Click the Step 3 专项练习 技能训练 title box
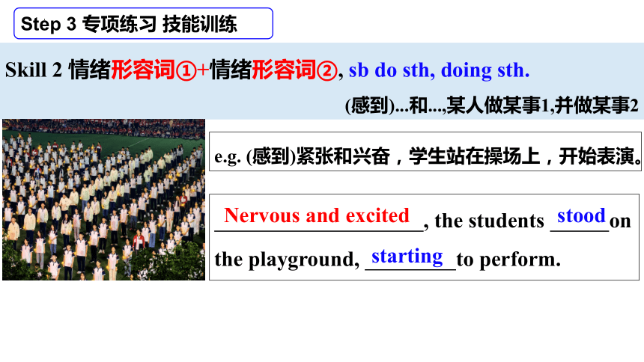The width and height of the screenshot is (644, 362). [143, 23]
